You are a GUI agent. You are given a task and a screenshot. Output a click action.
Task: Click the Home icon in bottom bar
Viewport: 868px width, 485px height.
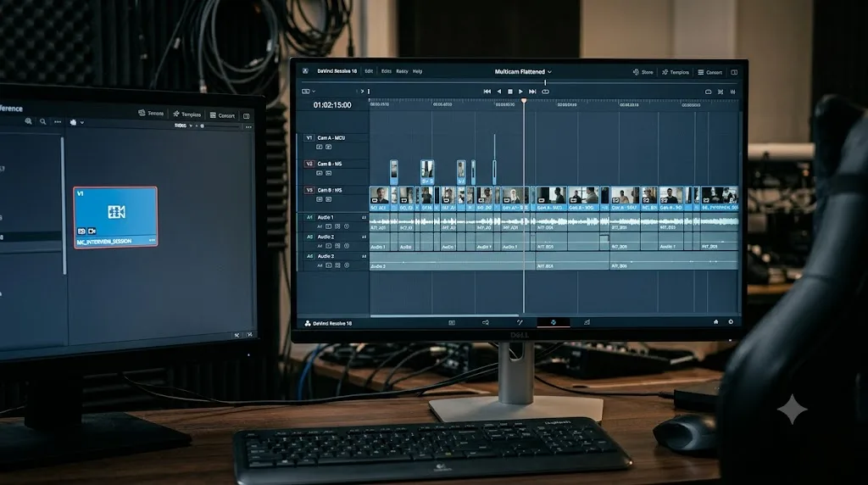(715, 321)
